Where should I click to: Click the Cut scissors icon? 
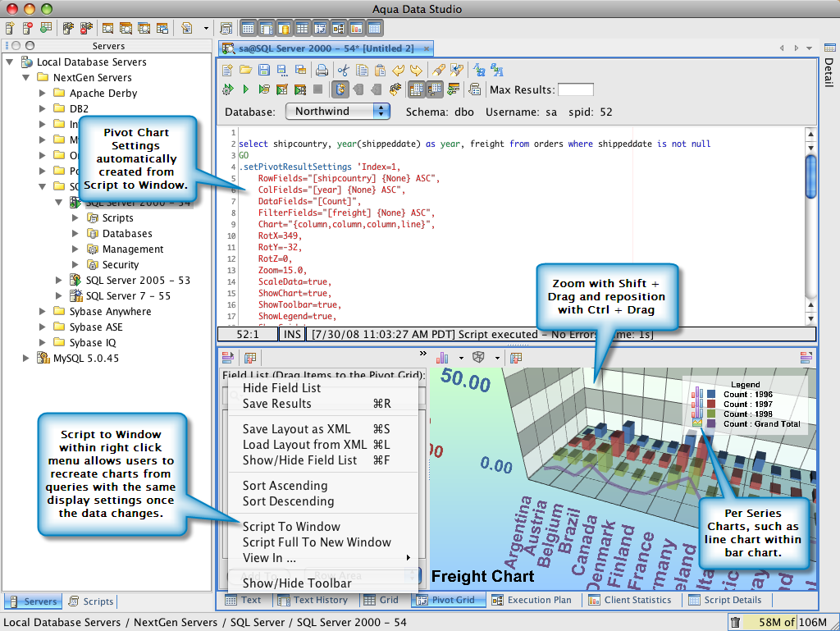(x=344, y=70)
